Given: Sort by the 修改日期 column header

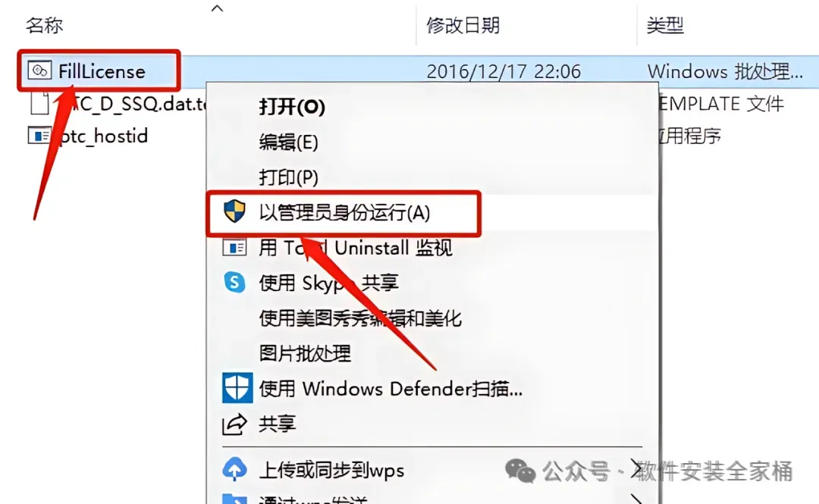Looking at the screenshot, I should pos(463,25).
